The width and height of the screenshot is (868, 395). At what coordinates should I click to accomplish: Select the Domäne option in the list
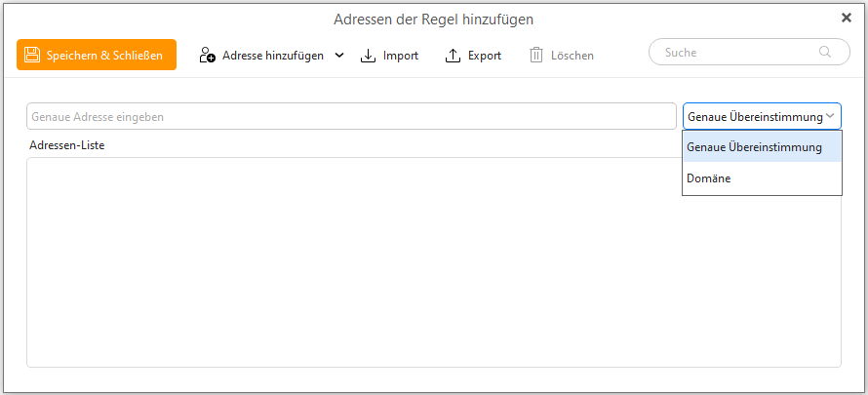(762, 178)
